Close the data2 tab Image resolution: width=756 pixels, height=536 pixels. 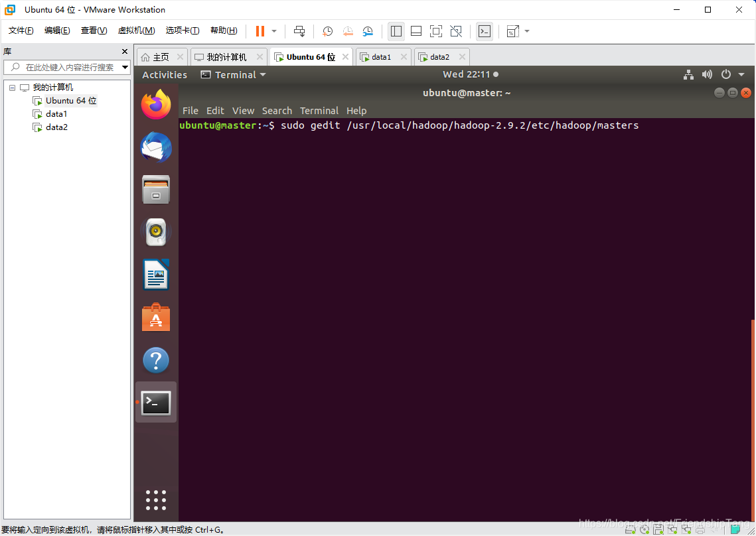pos(462,57)
